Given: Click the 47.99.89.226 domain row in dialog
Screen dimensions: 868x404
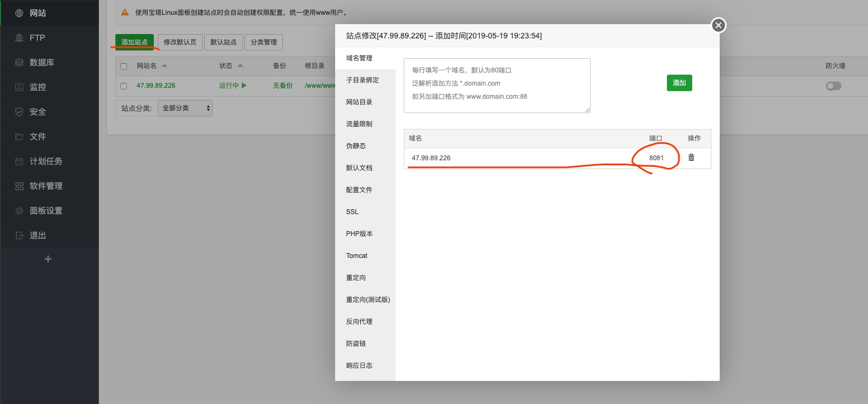Looking at the screenshot, I should point(558,158).
